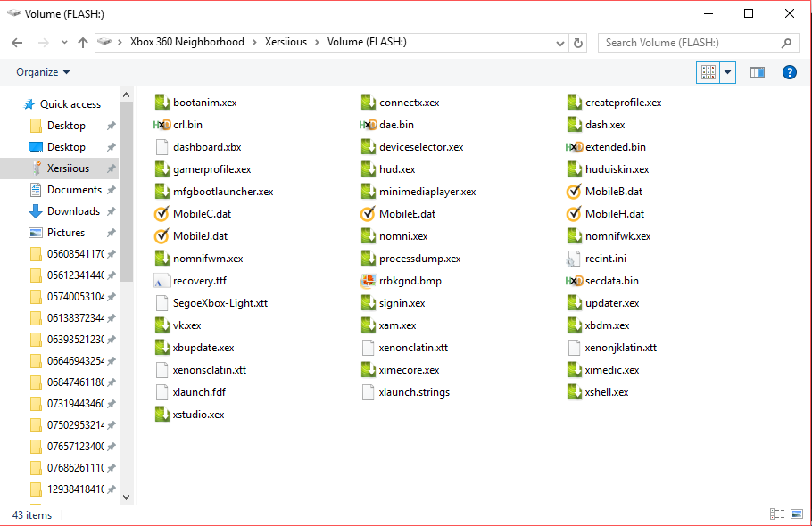Select the processdump.xex file name
Viewport: 812px width, 526px height.
tap(420, 259)
